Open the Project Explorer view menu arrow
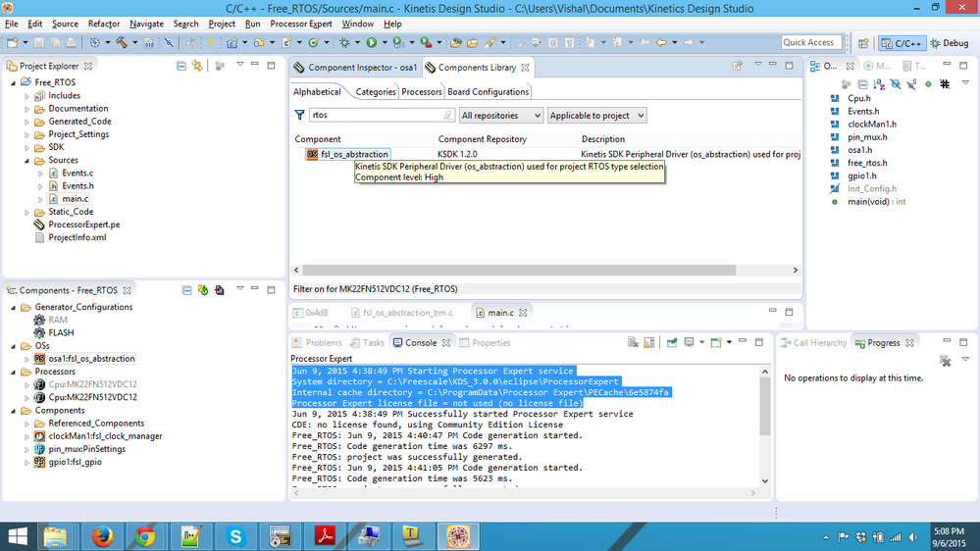 (239, 65)
